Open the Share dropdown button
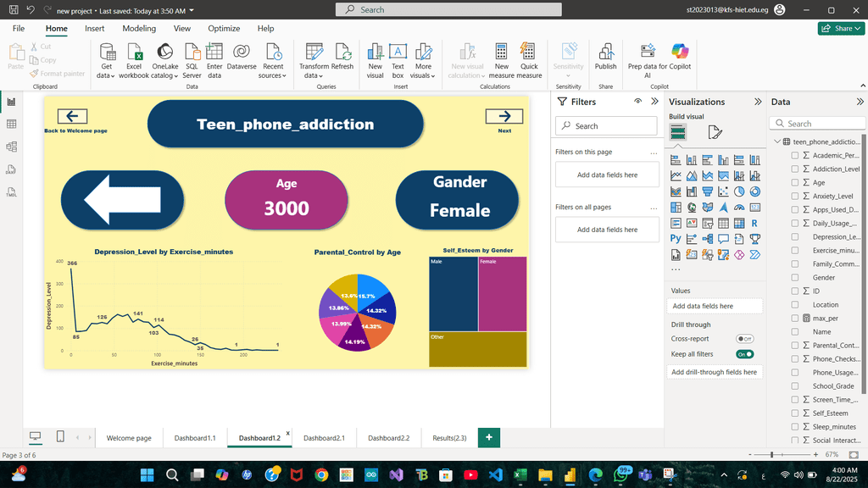 pos(841,28)
